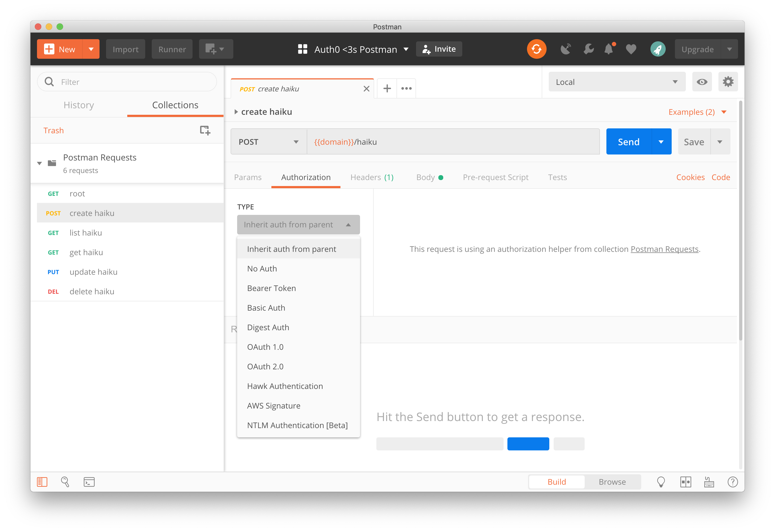This screenshot has height=532, width=775.
Task: Open the Postman Requests collection link
Action: (x=664, y=249)
